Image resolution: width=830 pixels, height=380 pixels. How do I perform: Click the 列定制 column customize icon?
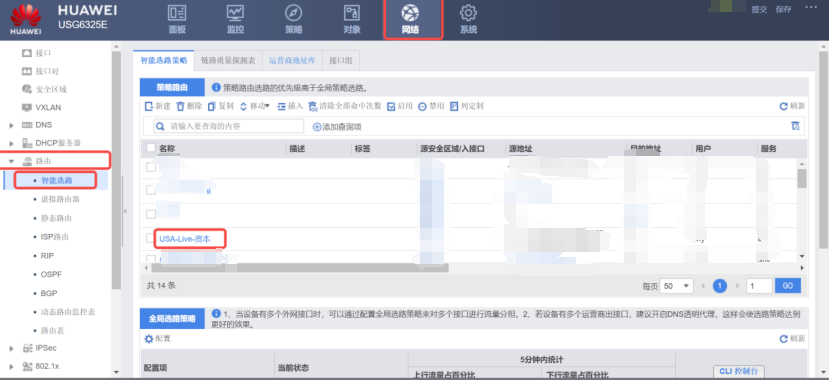tap(454, 106)
